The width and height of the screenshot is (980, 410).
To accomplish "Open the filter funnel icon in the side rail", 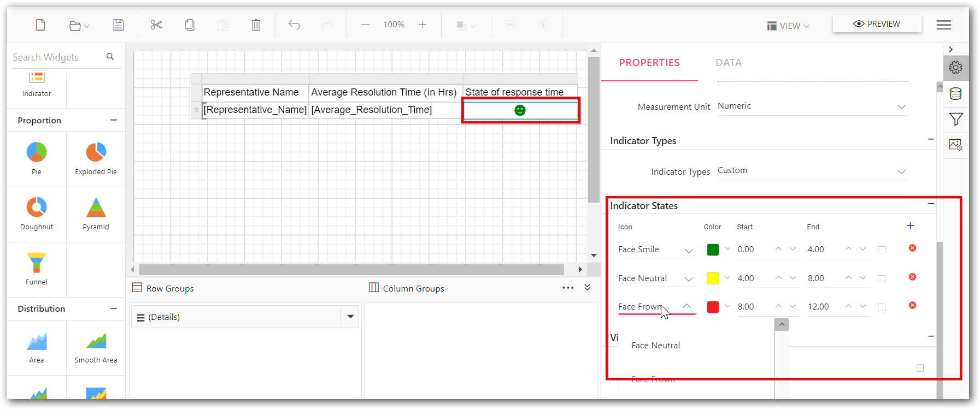I will click(955, 119).
